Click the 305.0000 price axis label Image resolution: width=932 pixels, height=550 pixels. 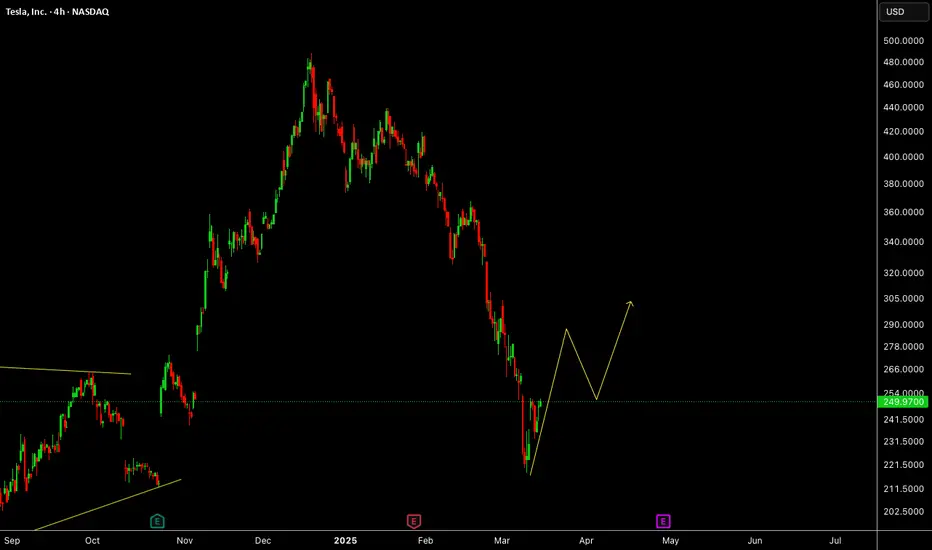point(903,298)
